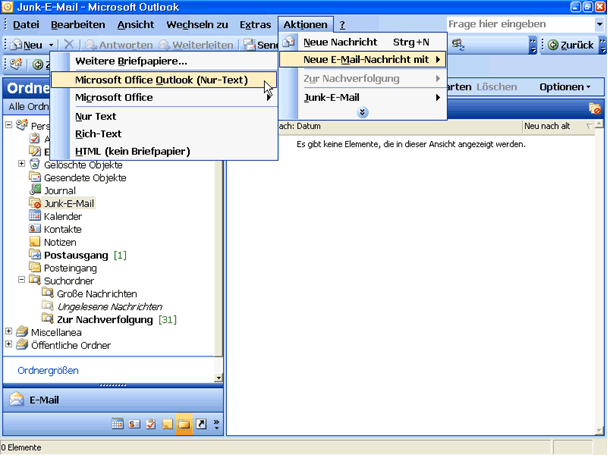Expand Microsoft Office submenu
This screenshot has width=608, height=456.
click(164, 97)
